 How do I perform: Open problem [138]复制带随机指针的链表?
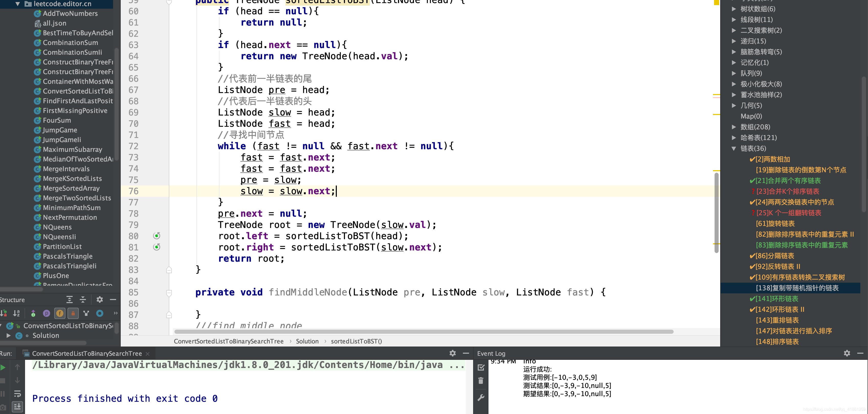pos(797,288)
